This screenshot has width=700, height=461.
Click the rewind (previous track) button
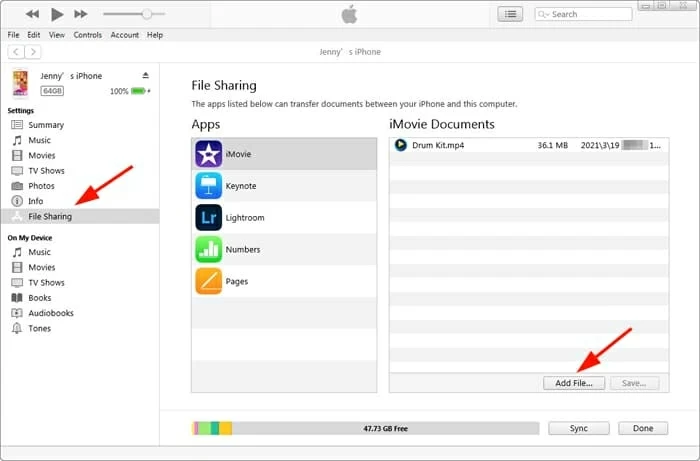coord(32,14)
